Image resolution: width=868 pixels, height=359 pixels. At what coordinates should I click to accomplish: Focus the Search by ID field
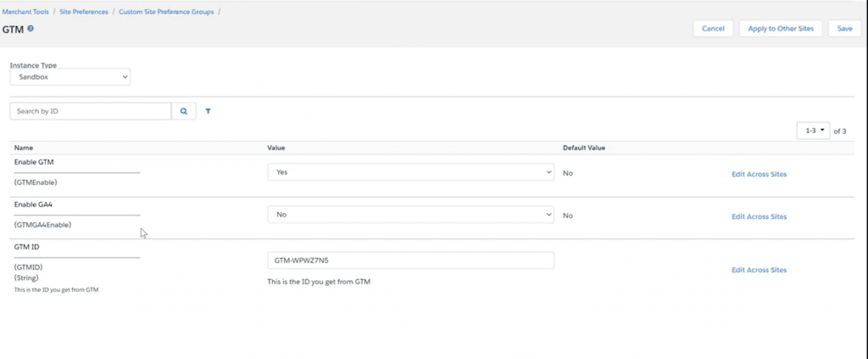point(91,111)
